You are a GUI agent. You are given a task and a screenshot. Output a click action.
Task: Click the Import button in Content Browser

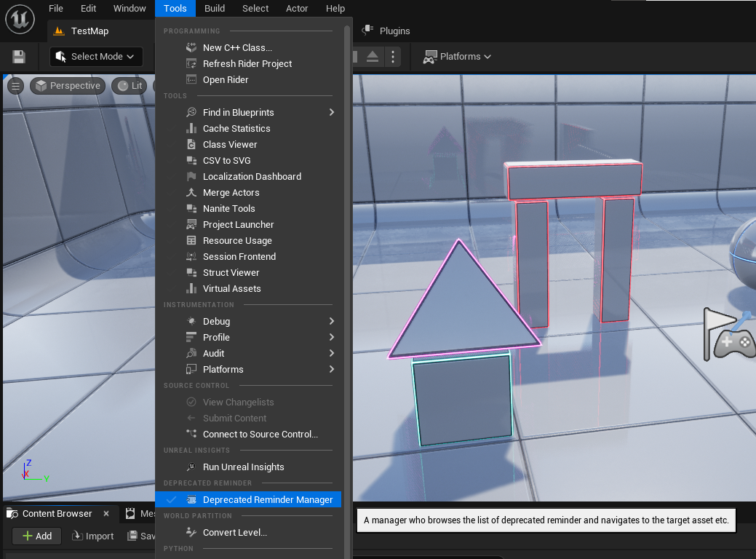point(93,536)
